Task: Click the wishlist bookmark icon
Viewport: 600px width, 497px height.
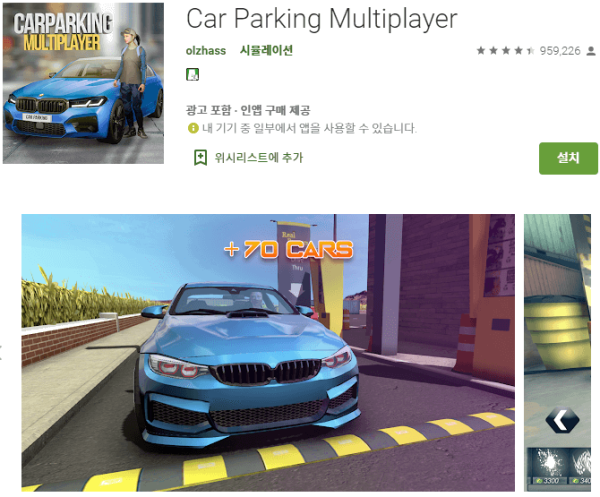Action: (x=201, y=158)
